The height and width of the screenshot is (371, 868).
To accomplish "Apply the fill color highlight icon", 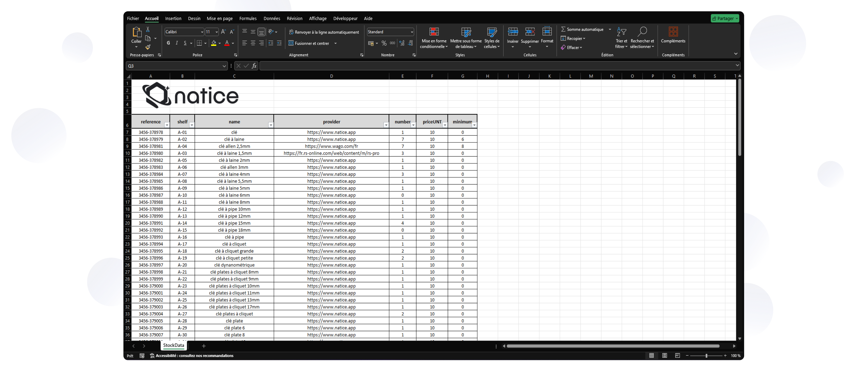I will click(x=214, y=43).
